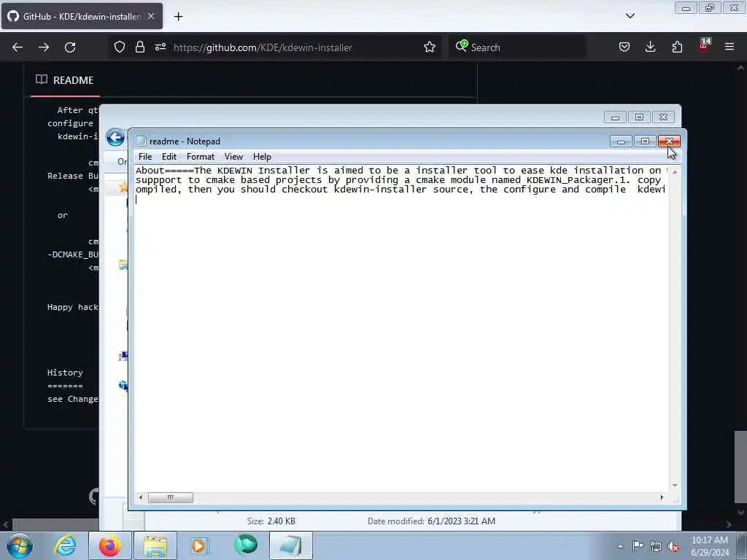Click the Explorer window back arrow

coord(115,138)
